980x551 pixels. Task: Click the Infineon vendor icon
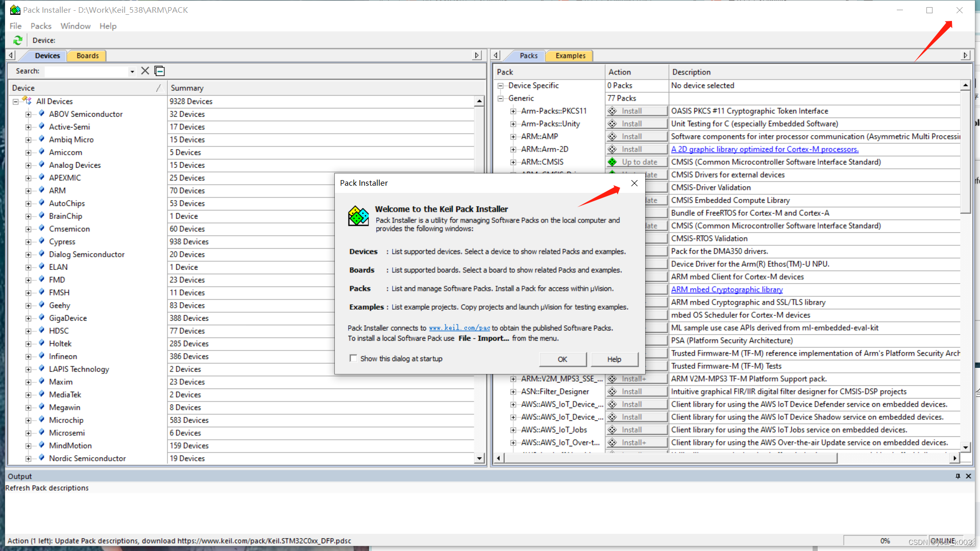41,356
